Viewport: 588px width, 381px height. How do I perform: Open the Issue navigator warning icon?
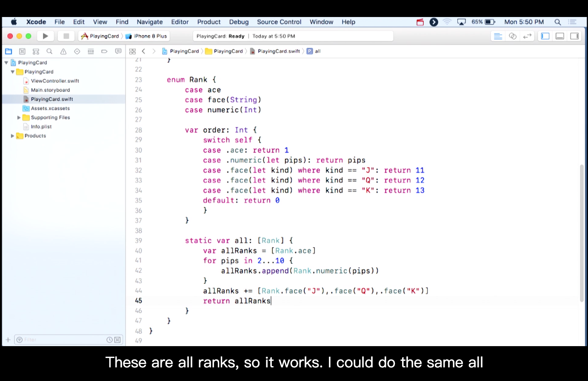(x=63, y=51)
